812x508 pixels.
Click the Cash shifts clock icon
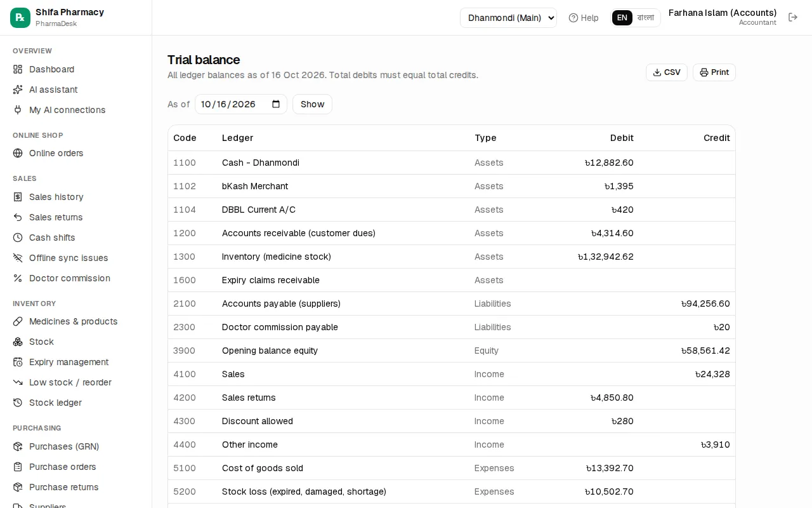tap(18, 237)
